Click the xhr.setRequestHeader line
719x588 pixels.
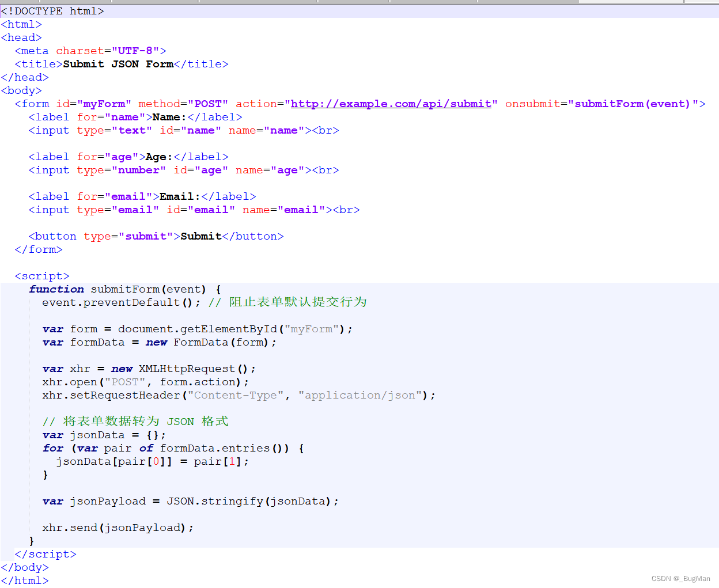pos(239,395)
